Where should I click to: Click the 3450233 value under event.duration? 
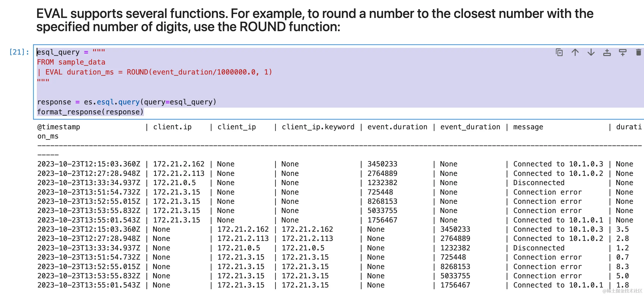[382, 164]
